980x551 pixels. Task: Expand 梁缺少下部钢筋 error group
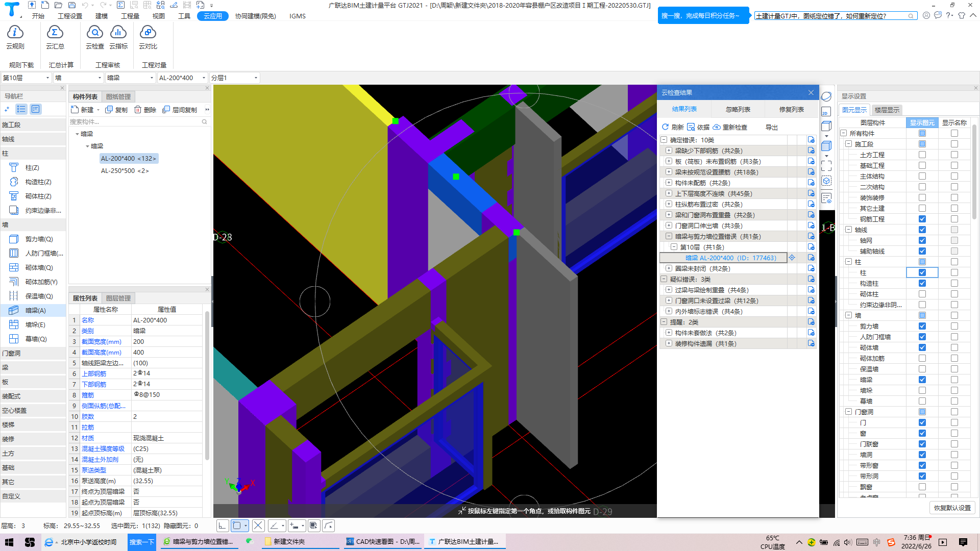tap(669, 151)
